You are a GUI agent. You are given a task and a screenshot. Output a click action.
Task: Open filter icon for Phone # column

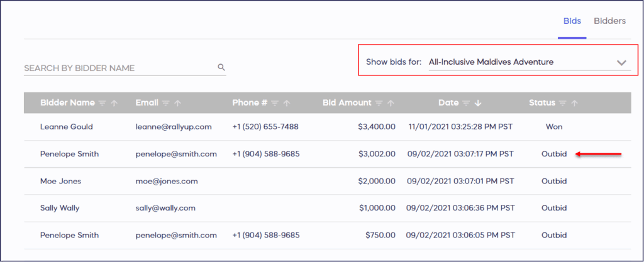[275, 103]
